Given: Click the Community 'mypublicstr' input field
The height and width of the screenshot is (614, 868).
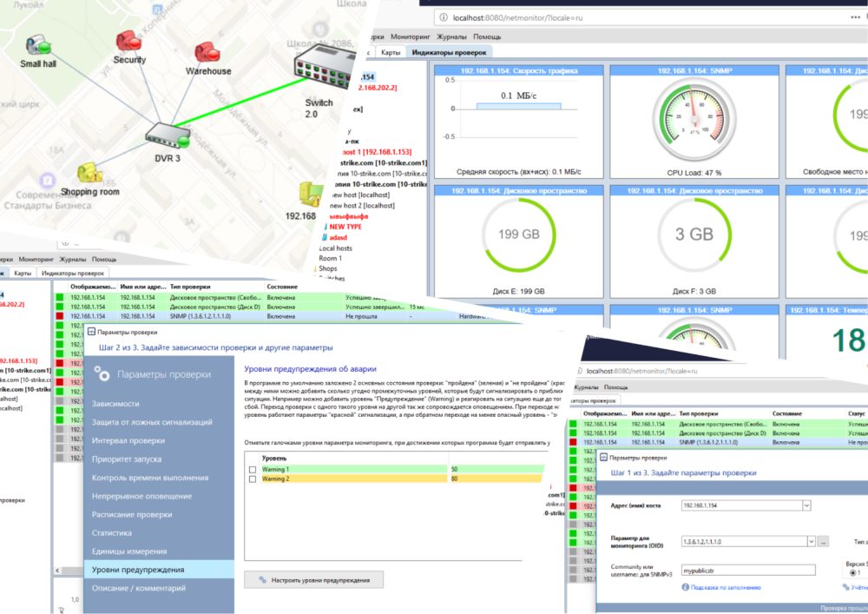Looking at the screenshot, I should [x=748, y=570].
